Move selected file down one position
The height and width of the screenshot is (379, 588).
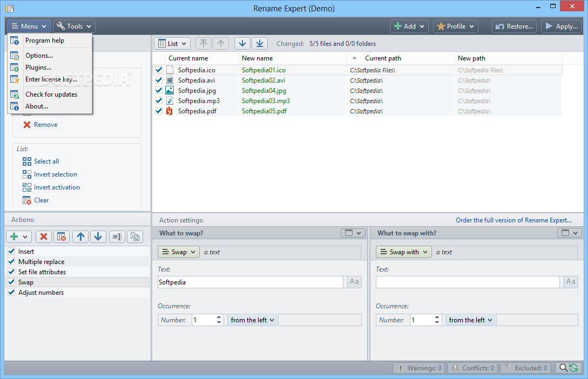click(242, 44)
